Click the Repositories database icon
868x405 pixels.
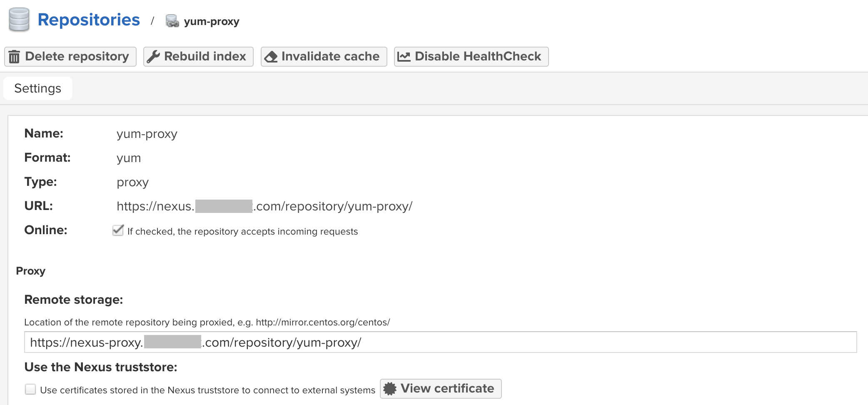19,20
